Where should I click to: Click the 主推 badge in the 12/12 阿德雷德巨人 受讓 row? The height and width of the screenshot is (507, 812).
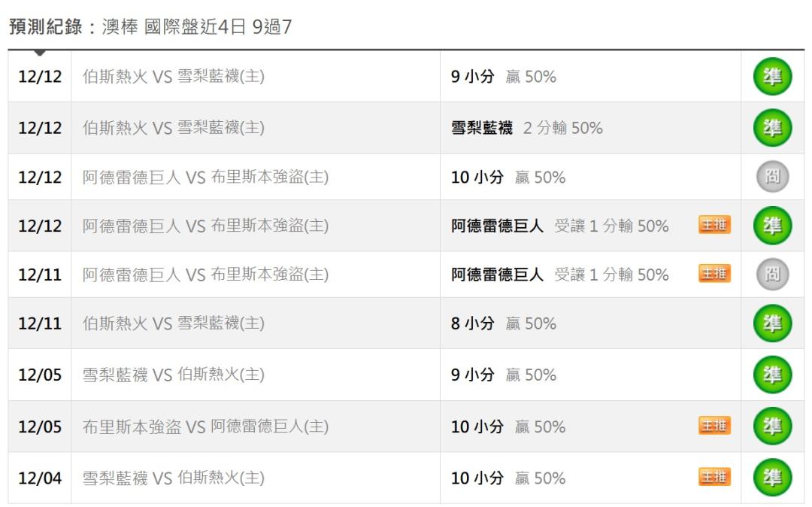pos(714,225)
